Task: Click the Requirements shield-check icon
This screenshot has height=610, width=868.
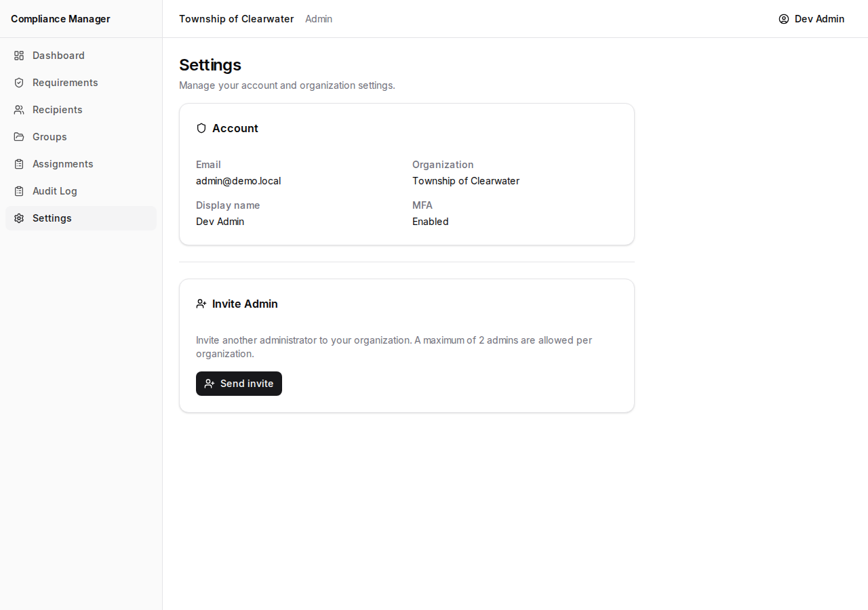Action: [19, 83]
